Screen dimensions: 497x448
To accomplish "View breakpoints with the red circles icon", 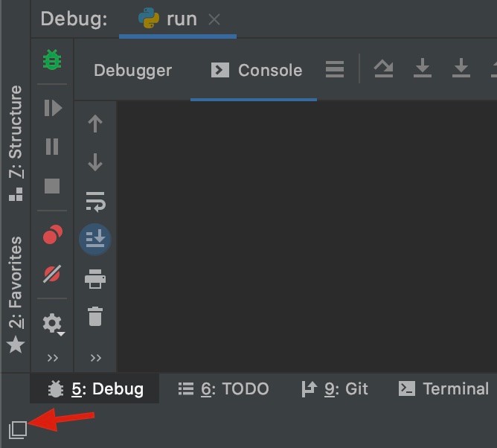I will pos(52,234).
